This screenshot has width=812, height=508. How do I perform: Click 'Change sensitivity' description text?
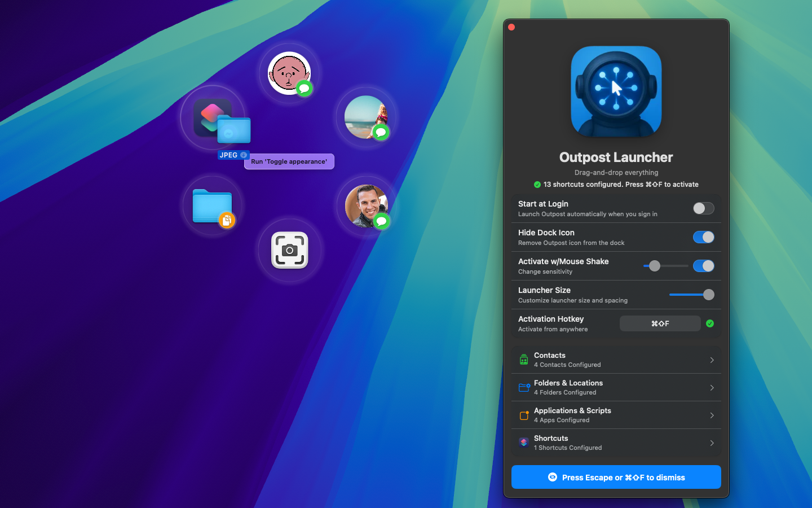545,272
